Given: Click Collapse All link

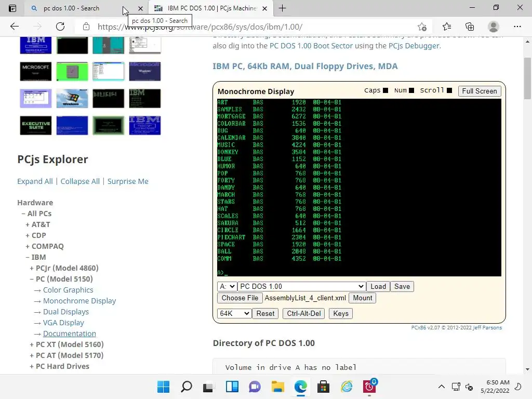Looking at the screenshot, I should point(80,181).
